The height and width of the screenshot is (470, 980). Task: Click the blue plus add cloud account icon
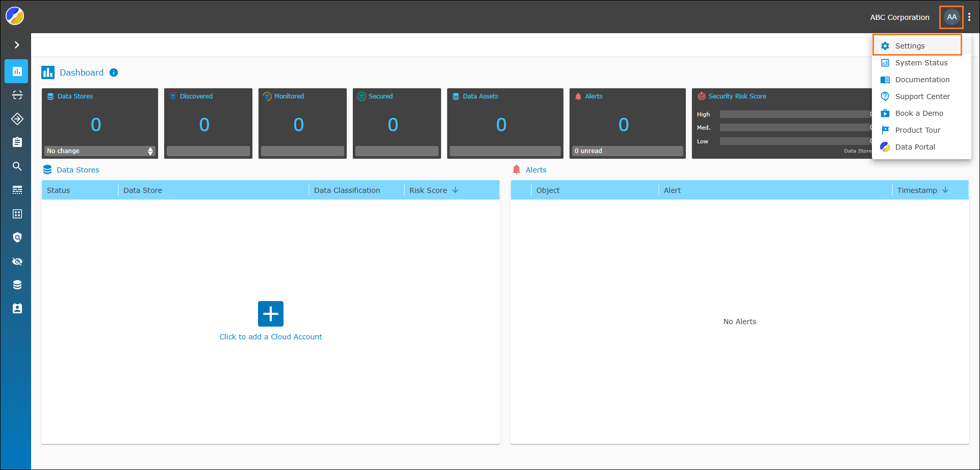tap(270, 313)
